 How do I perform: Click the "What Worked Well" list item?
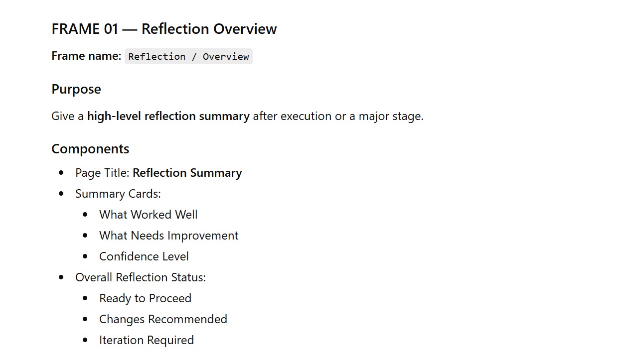(148, 215)
